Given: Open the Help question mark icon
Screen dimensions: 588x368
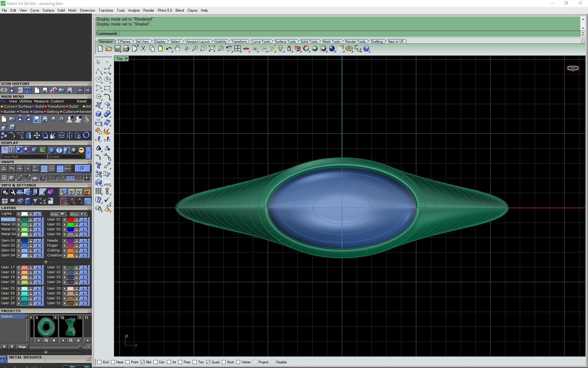Looking at the screenshot, I should click(x=366, y=48).
